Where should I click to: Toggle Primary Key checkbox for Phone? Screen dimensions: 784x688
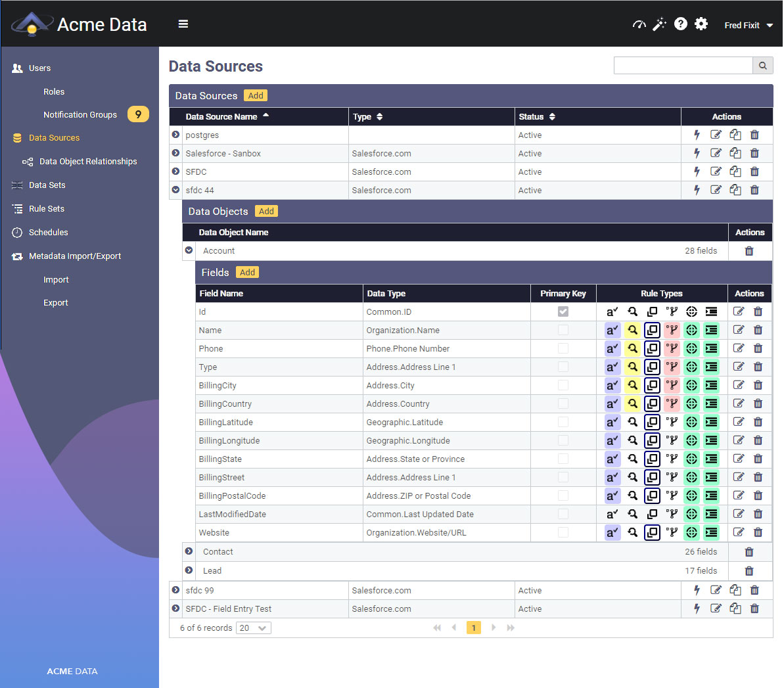click(x=563, y=348)
